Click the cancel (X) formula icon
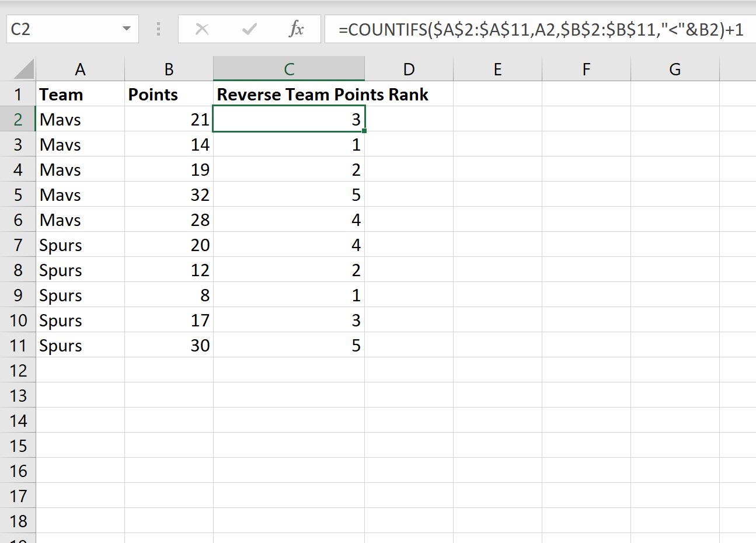Viewport: 756px width, 543px height. pyautogui.click(x=202, y=29)
